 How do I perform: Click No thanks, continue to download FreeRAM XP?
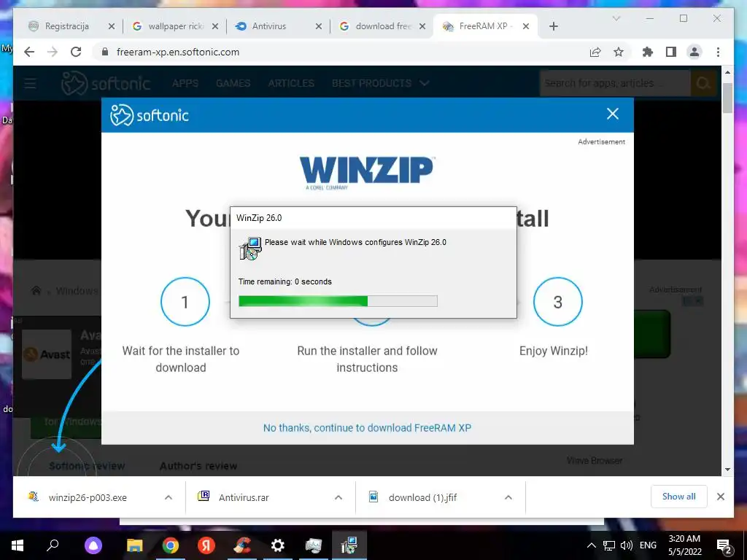(x=367, y=427)
